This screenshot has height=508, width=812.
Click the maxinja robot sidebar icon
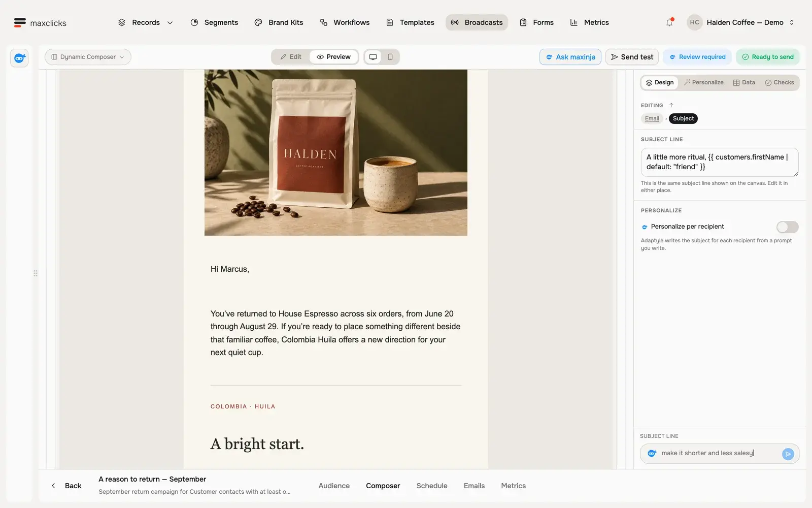(x=19, y=58)
